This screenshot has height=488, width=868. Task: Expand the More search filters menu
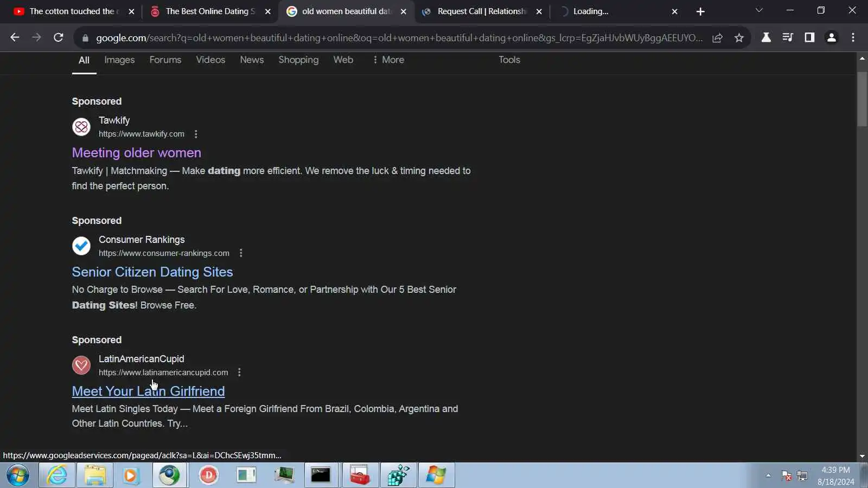[x=388, y=60]
